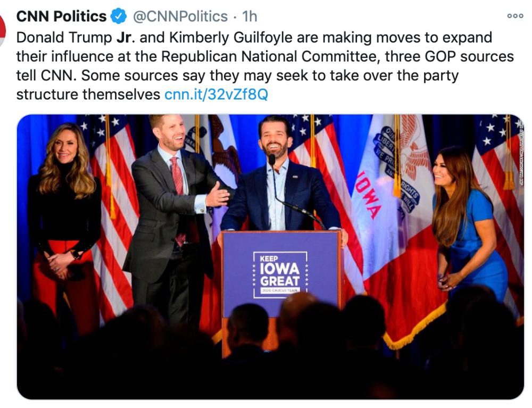Click the microphone on the podium
The height and width of the screenshot is (408, 532).
tap(272, 160)
